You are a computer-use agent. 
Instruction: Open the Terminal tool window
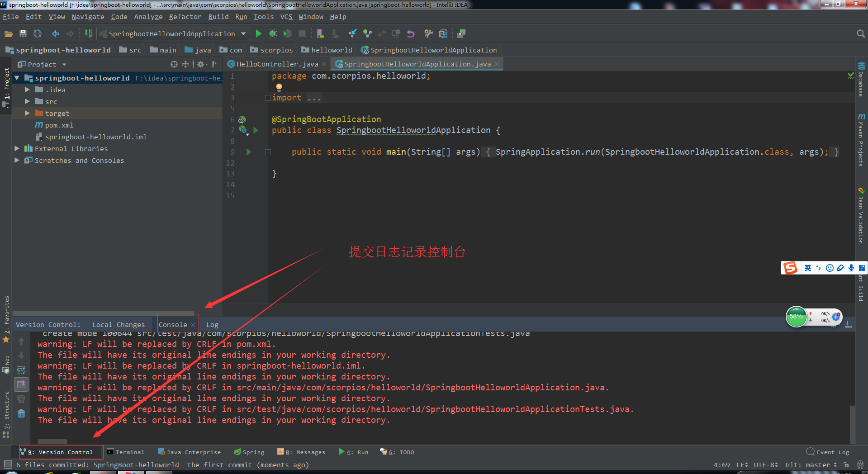click(x=126, y=452)
